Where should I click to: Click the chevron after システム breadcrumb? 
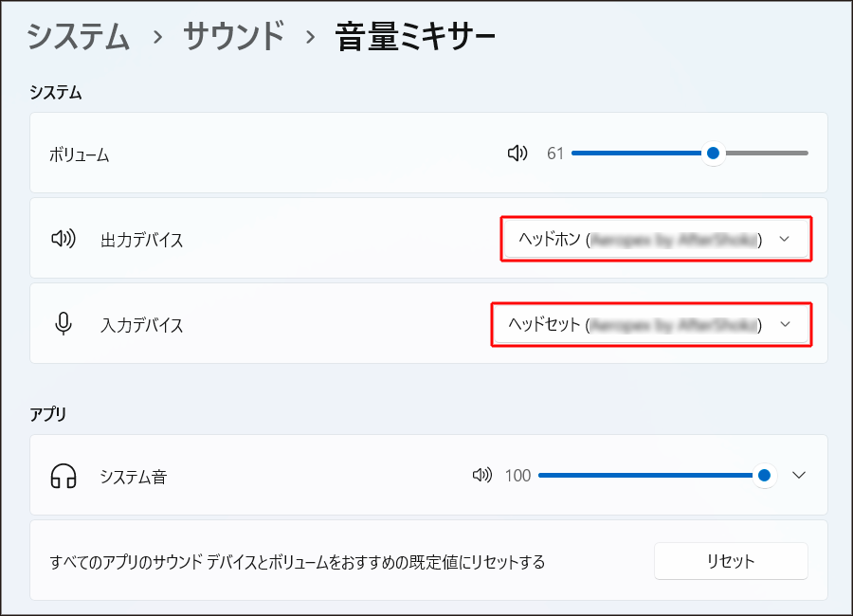click(156, 38)
